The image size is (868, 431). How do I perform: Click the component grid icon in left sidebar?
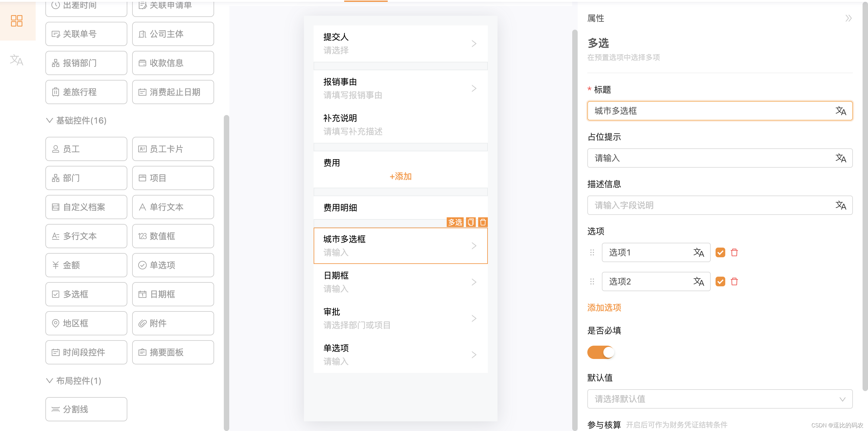tap(17, 21)
